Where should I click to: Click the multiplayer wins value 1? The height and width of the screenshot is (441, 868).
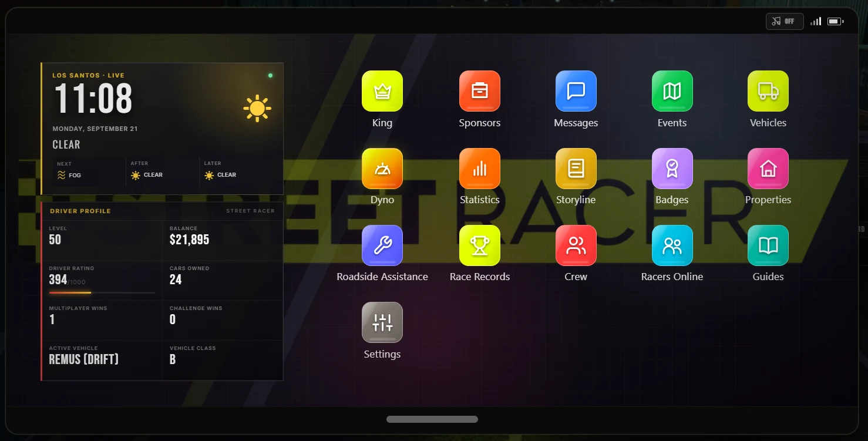[52, 319]
